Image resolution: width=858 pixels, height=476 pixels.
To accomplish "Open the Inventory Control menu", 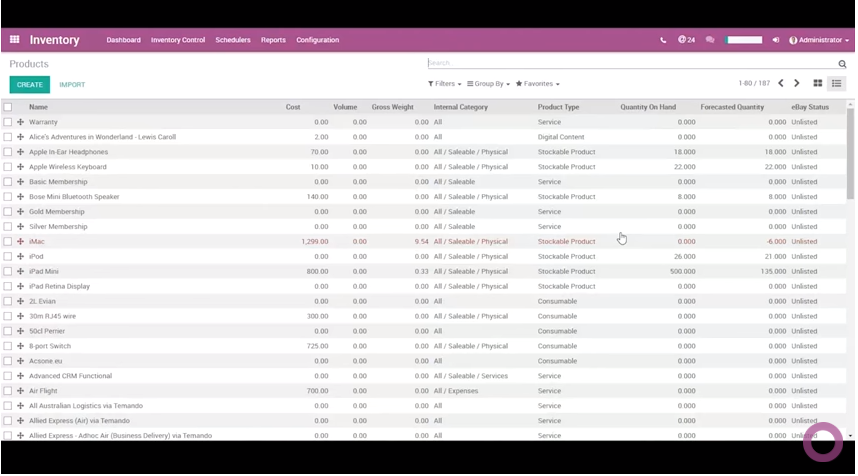I will [x=178, y=40].
